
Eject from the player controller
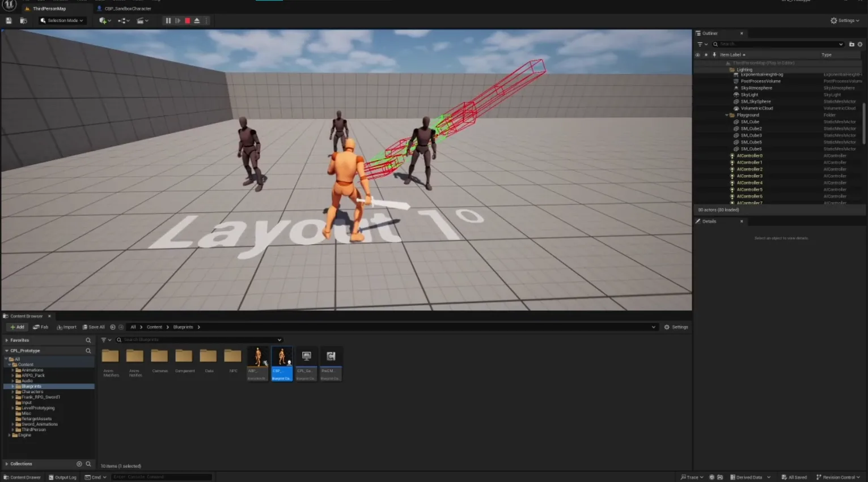[x=197, y=20]
